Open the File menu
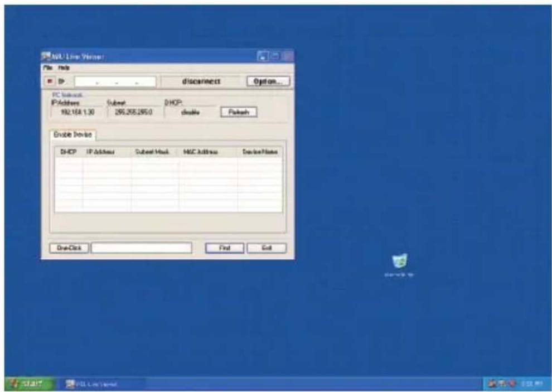552x392 pixels. click(48, 67)
